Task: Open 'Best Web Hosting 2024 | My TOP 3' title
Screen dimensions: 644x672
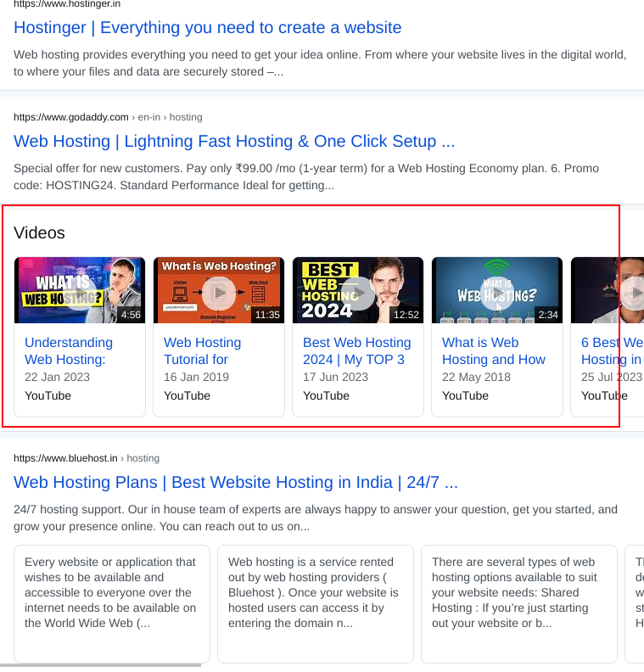Action: [357, 351]
